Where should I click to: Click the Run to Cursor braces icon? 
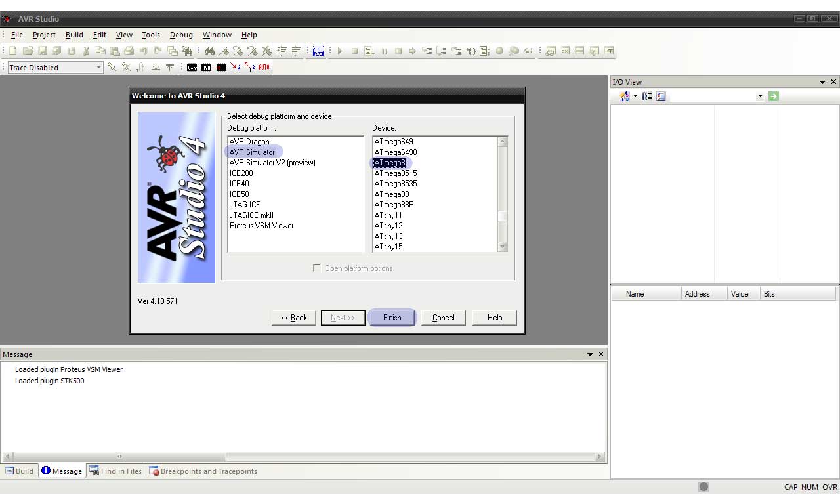[x=471, y=51]
